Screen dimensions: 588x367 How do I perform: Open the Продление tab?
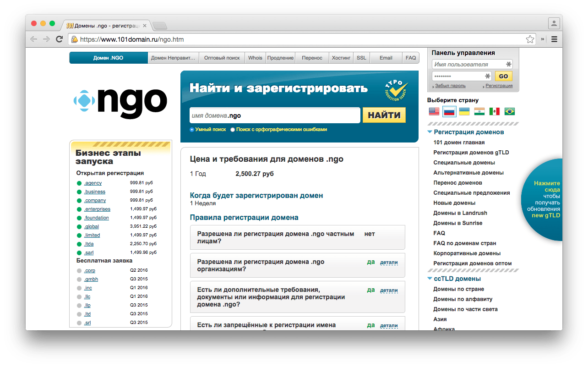(x=281, y=58)
